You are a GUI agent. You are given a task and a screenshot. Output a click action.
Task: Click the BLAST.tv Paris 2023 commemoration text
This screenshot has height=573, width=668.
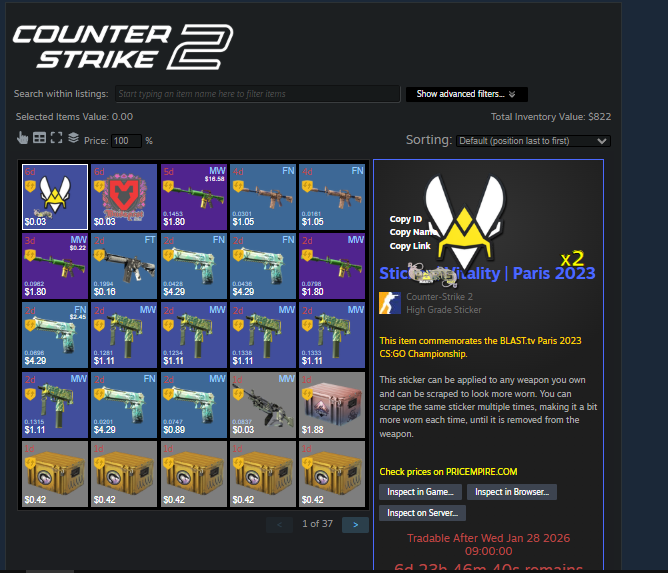click(x=480, y=347)
